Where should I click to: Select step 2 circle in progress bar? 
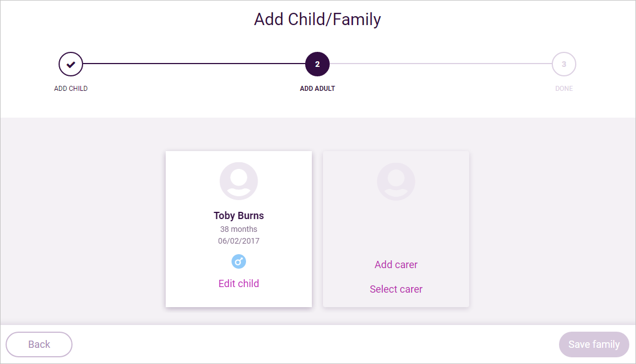(317, 64)
